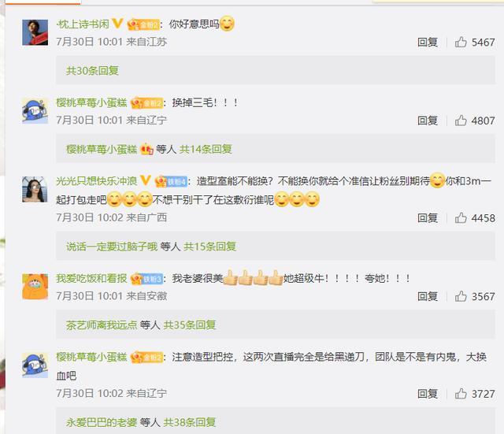Click the yellow V verified badge of 枕上诗书闲
This screenshot has height=434, width=504.
[117, 24]
